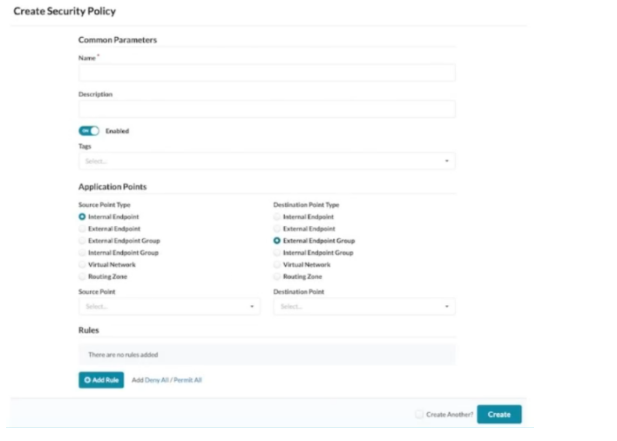
Task: Click the Name input field
Action: point(267,73)
